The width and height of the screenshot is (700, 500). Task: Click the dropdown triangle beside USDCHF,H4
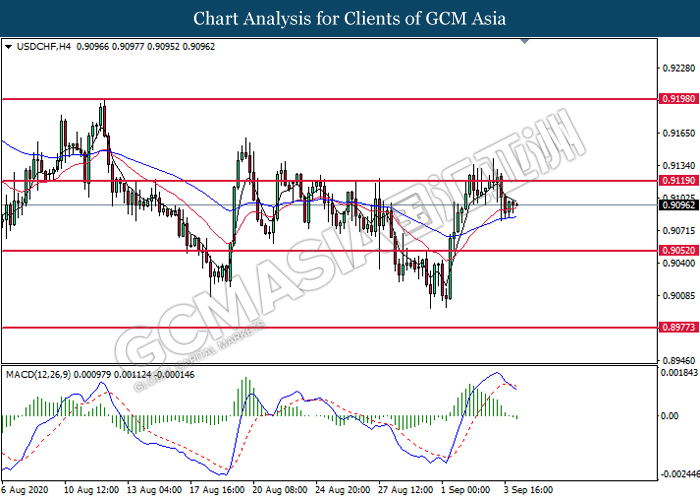click(8, 47)
